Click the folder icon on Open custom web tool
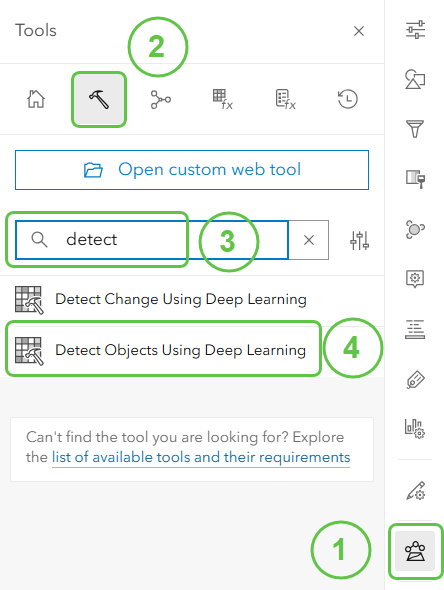This screenshot has height=590, width=444. 93,170
